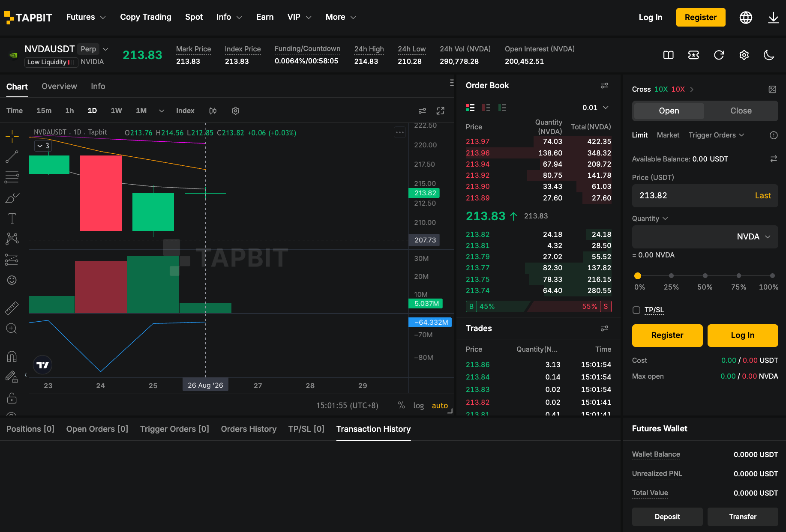Expand the NVDA quantity unit dropdown
The image size is (786, 532).
[x=753, y=237]
